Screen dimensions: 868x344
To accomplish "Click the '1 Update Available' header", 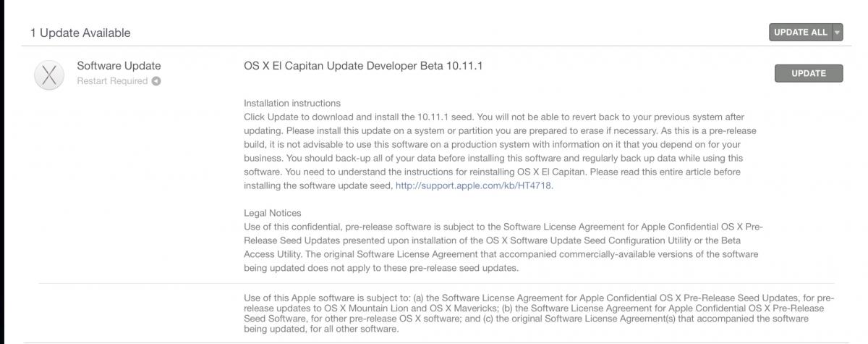I will [80, 33].
